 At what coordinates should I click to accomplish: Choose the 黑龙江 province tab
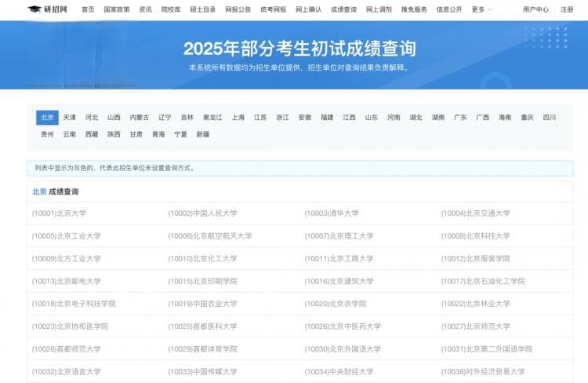[x=212, y=118]
